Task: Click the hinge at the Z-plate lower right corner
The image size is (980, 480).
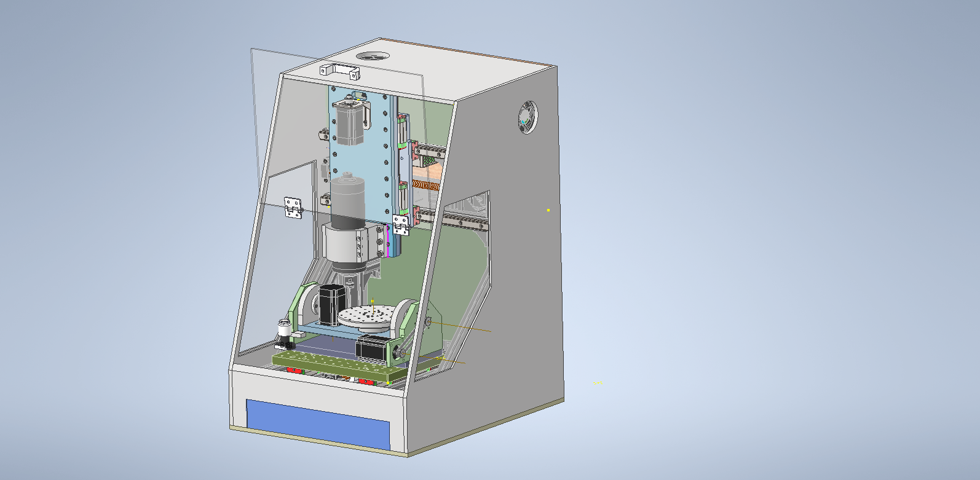Action: tap(401, 224)
